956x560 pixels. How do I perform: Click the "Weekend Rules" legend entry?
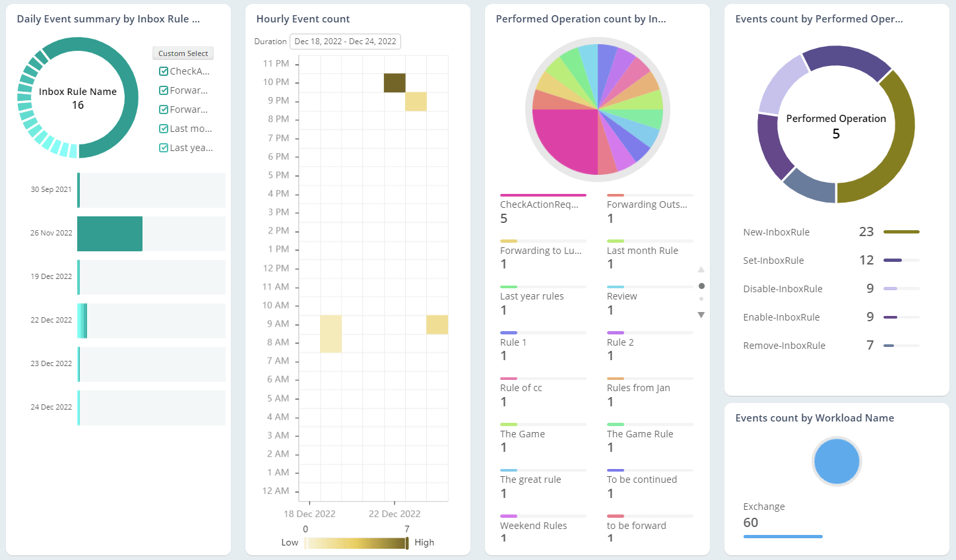coord(534,525)
